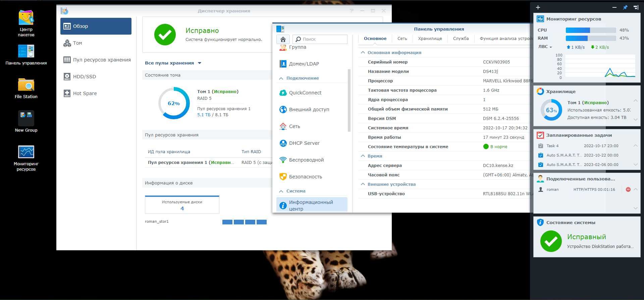
Task: Collapse Внешние устройства section
Action: coord(363,184)
